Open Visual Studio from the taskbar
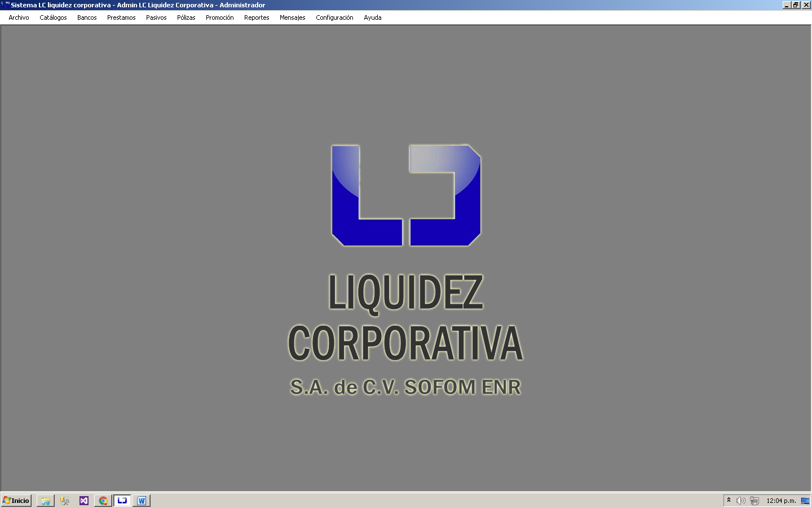This screenshot has height=508, width=812. (84, 501)
